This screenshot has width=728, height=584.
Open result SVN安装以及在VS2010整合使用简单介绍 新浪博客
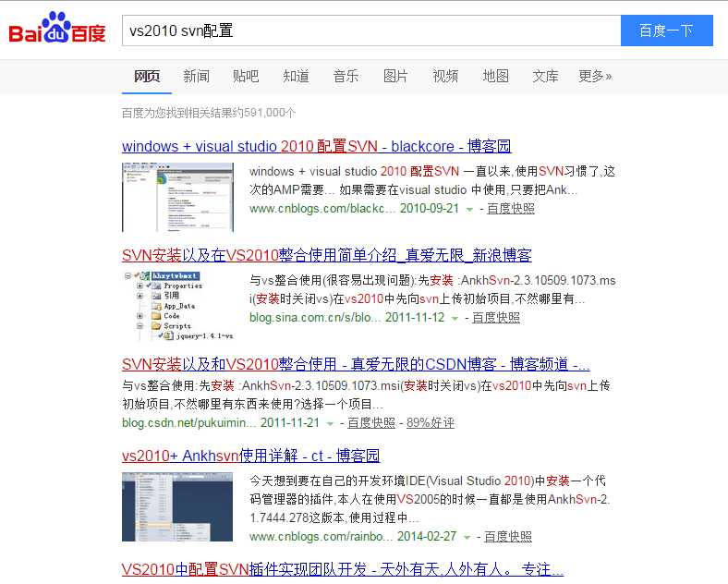coord(327,255)
